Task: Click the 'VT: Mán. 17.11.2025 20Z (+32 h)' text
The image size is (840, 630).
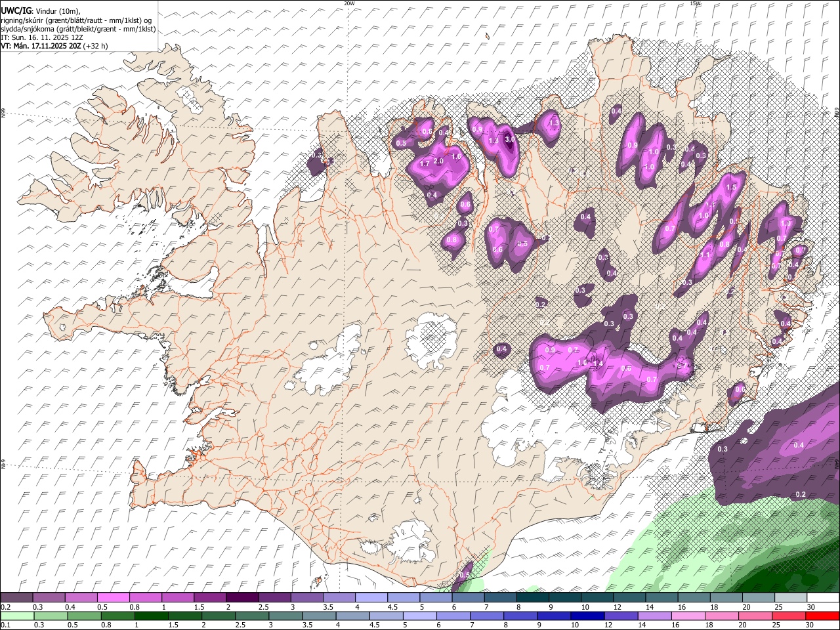Action: pyautogui.click(x=54, y=46)
